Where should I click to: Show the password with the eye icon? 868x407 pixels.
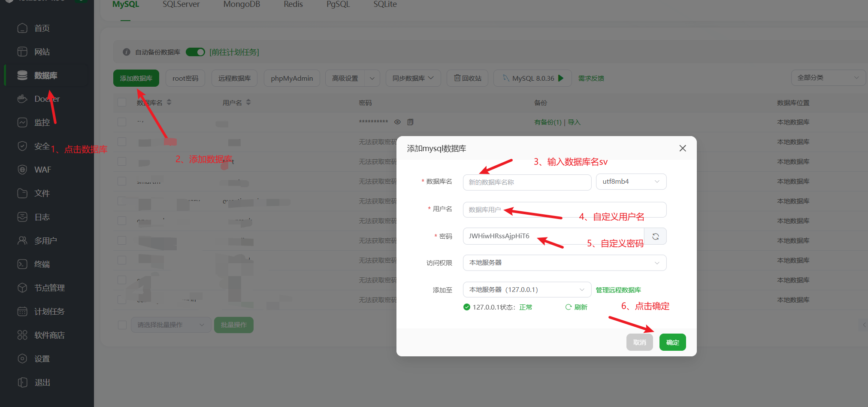pos(398,122)
